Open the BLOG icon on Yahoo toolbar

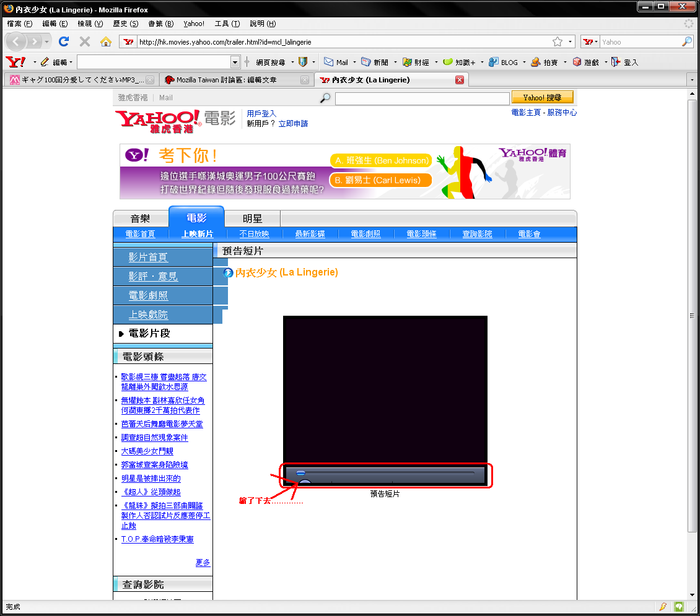pyautogui.click(x=494, y=62)
